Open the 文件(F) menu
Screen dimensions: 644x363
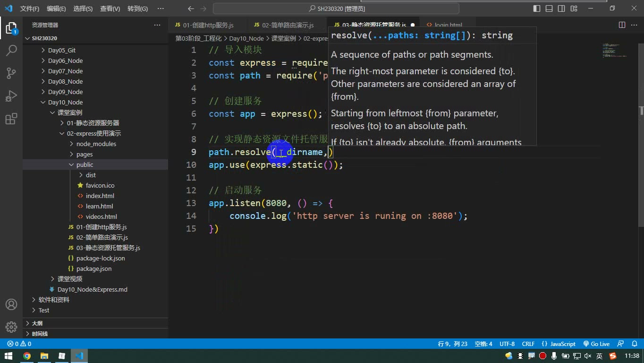click(x=30, y=9)
